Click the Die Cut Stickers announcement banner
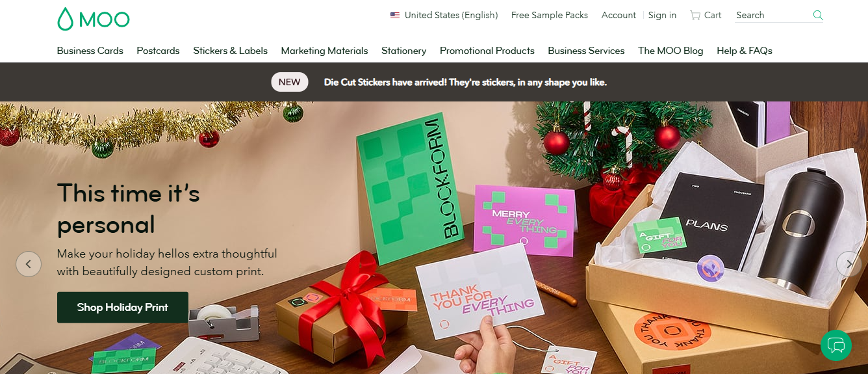Image resolution: width=868 pixels, height=374 pixels. 465,83
